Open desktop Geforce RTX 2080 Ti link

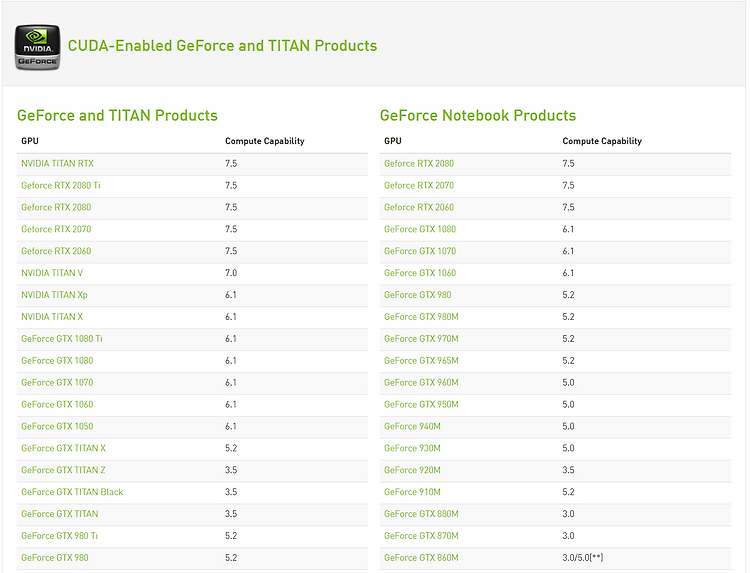tap(61, 186)
